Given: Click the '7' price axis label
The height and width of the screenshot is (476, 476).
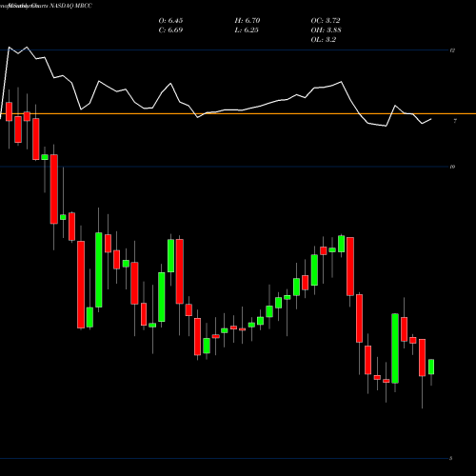Looking at the screenshot, I should [455, 121].
